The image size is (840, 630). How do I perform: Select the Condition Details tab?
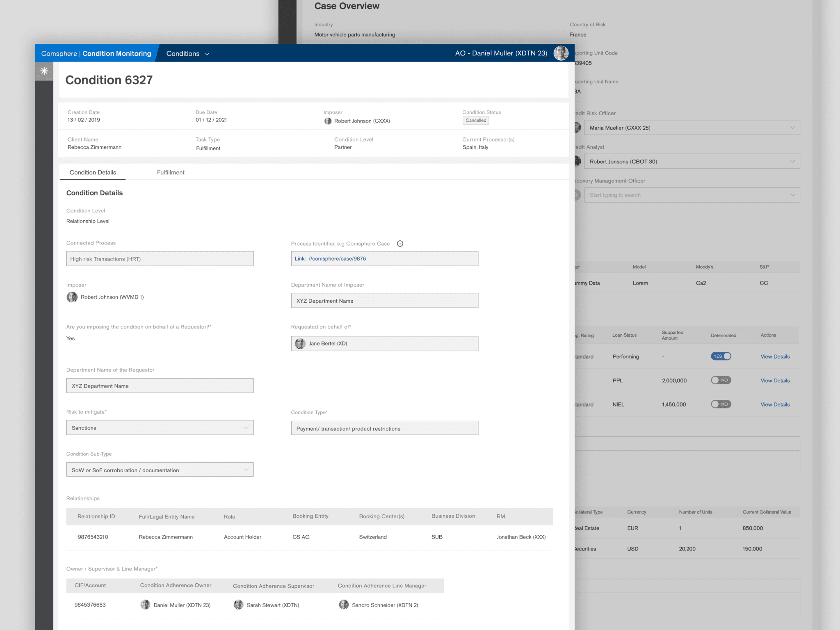pyautogui.click(x=93, y=172)
